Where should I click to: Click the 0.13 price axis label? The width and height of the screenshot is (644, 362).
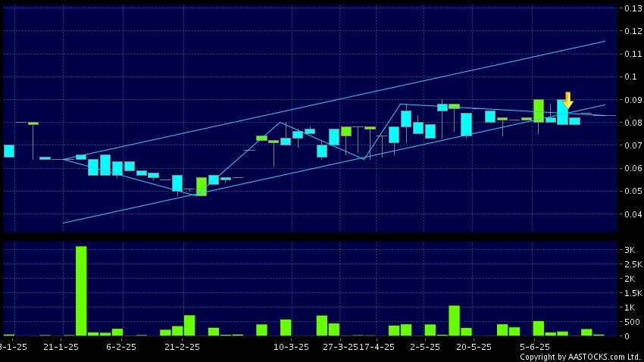(x=633, y=8)
